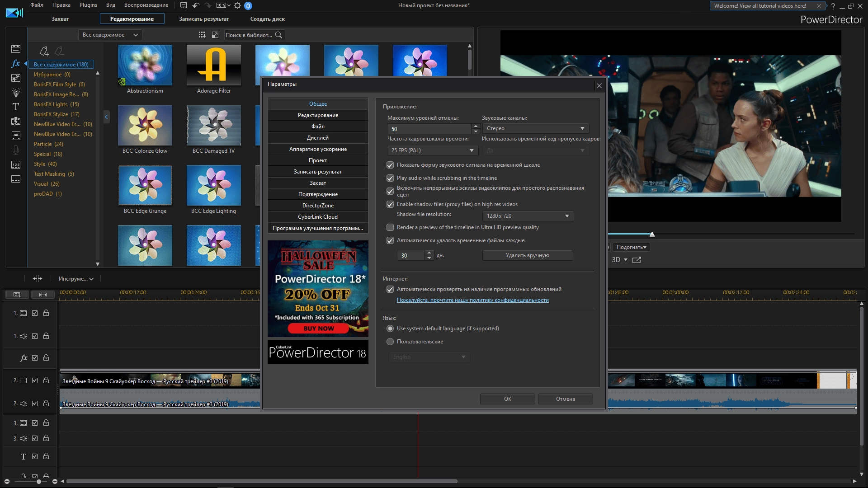
Task: Select DirectorZone preferences category
Action: click(318, 206)
